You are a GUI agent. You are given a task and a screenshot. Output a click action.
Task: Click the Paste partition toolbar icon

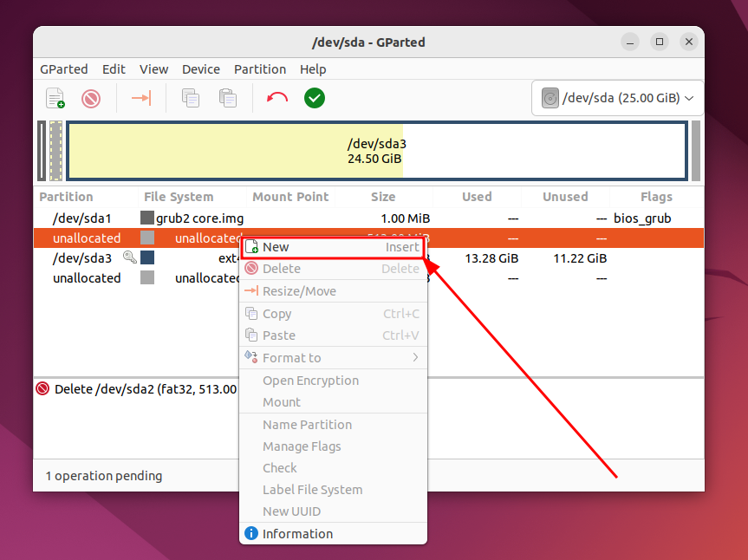point(228,98)
